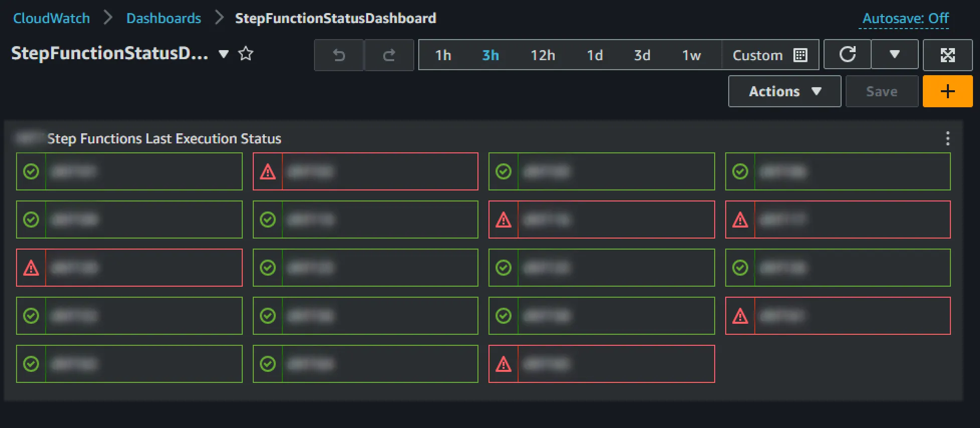Screen dimensions: 980x428
Task: Open the widget's three-dot options menu
Action: 947,138
